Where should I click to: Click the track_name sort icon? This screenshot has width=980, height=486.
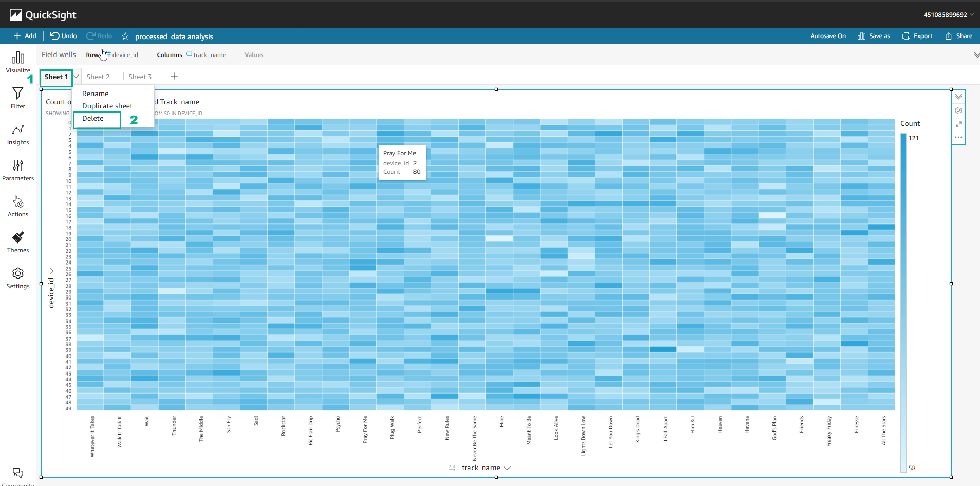(x=452, y=468)
